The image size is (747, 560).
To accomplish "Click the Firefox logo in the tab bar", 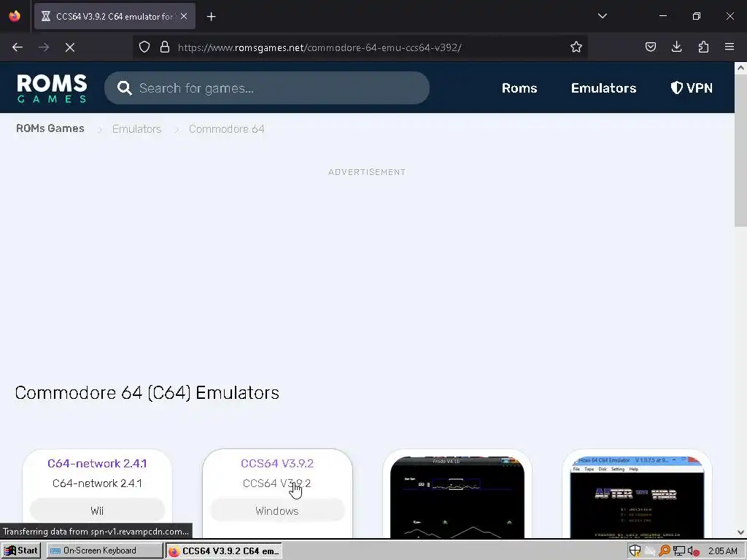I will coord(15,16).
